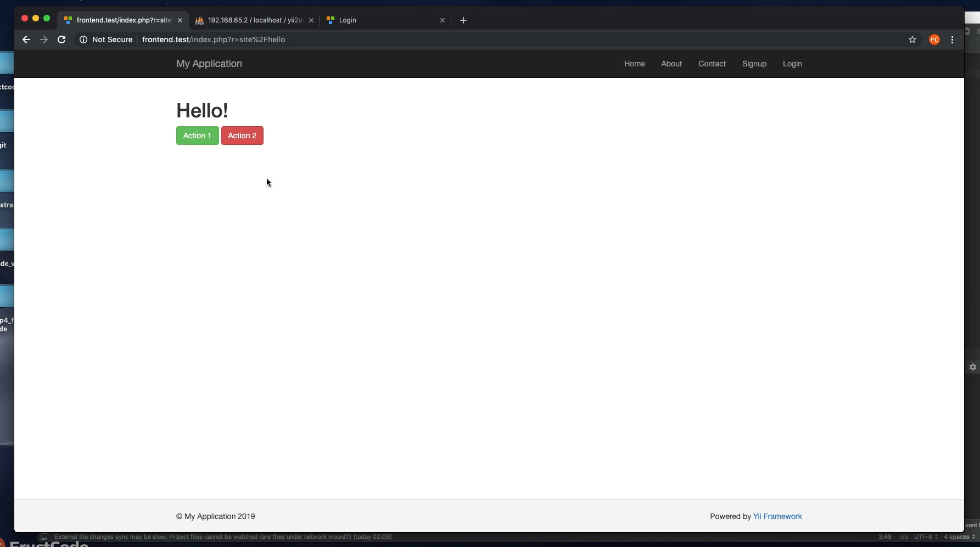The width and height of the screenshot is (980, 547).
Task: Close the phpMyAdmin localhost tab
Action: click(x=311, y=20)
